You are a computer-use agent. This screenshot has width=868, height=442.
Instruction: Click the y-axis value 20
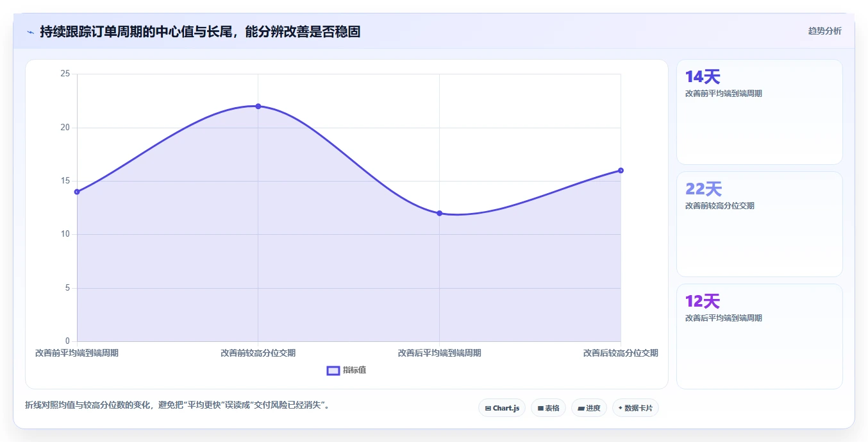(x=65, y=128)
